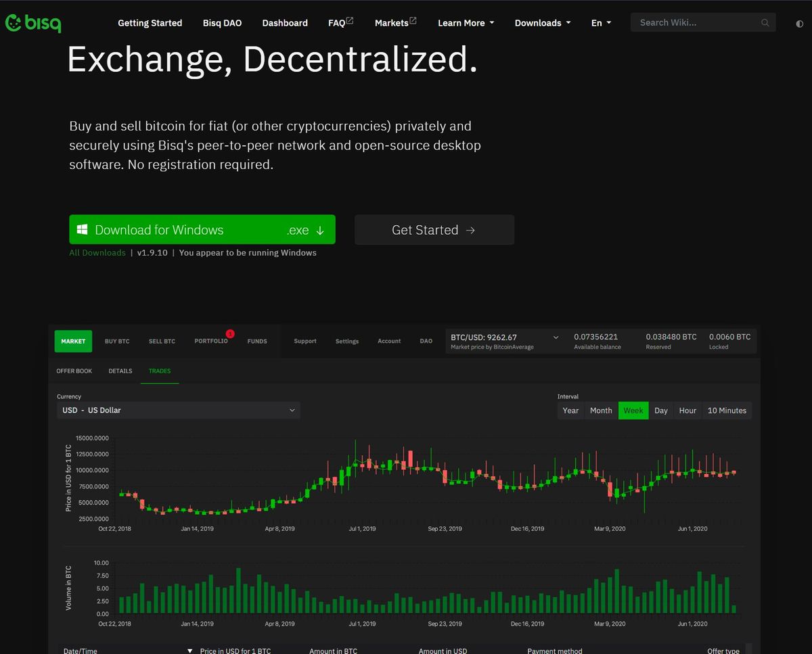Toggle the dark/light theme icon
The image size is (812, 654).
click(x=799, y=24)
